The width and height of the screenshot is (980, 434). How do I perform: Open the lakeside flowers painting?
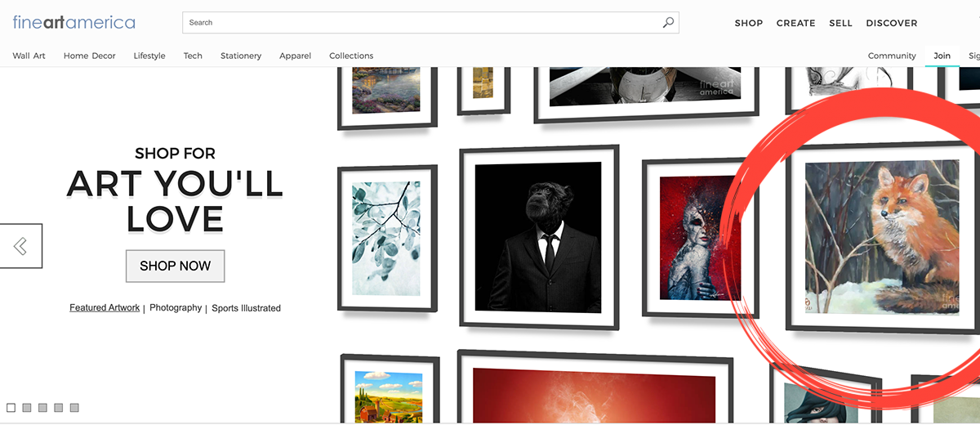386,96
